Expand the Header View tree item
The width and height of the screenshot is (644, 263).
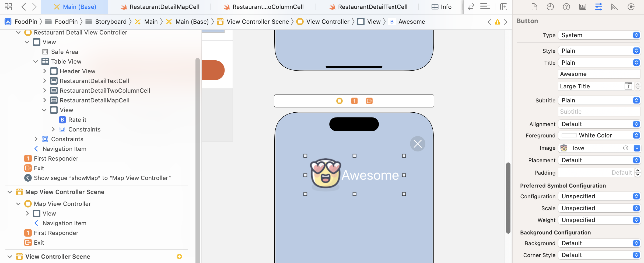click(45, 71)
